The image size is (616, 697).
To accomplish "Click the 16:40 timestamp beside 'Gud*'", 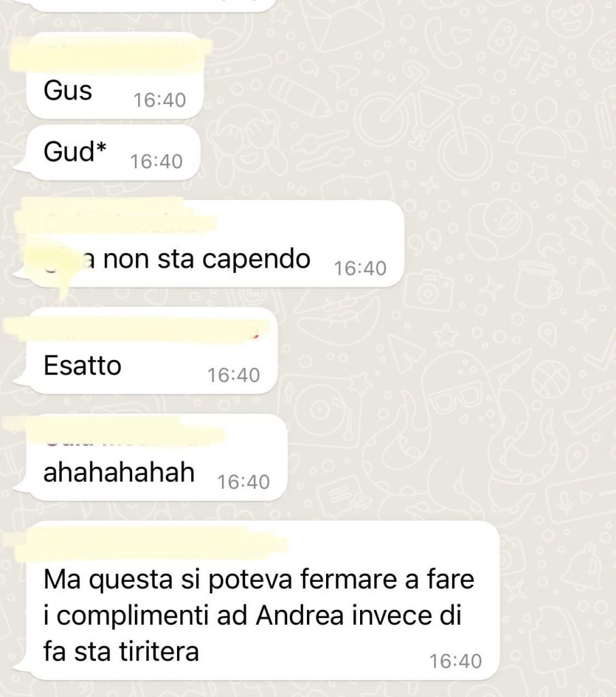I will pos(157,161).
